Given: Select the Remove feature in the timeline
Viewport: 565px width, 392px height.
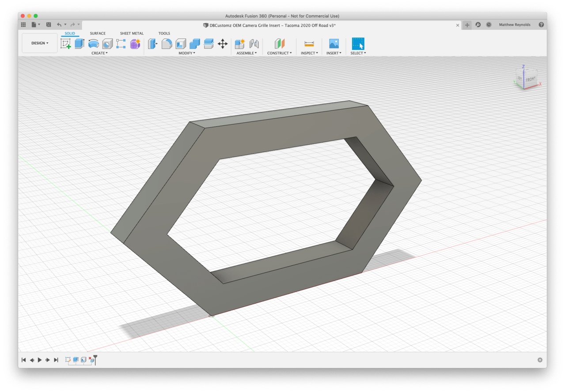Looking at the screenshot, I should (91, 360).
